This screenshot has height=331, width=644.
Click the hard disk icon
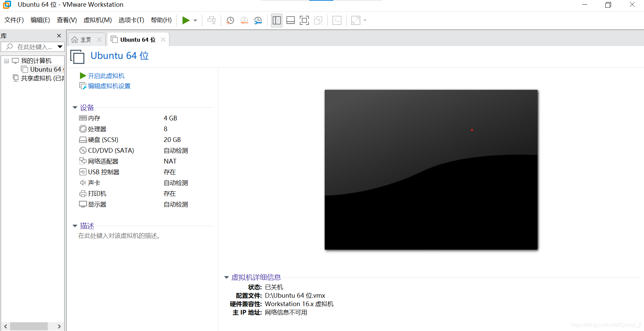(x=83, y=140)
